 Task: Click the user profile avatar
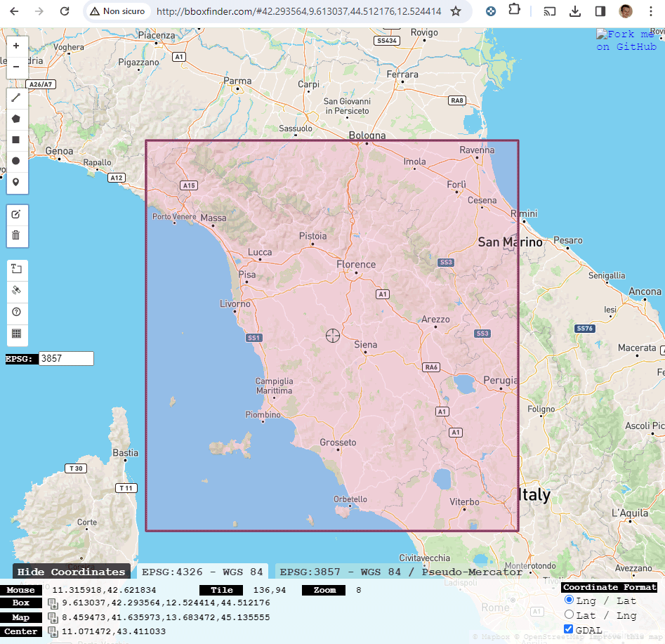pos(626,11)
